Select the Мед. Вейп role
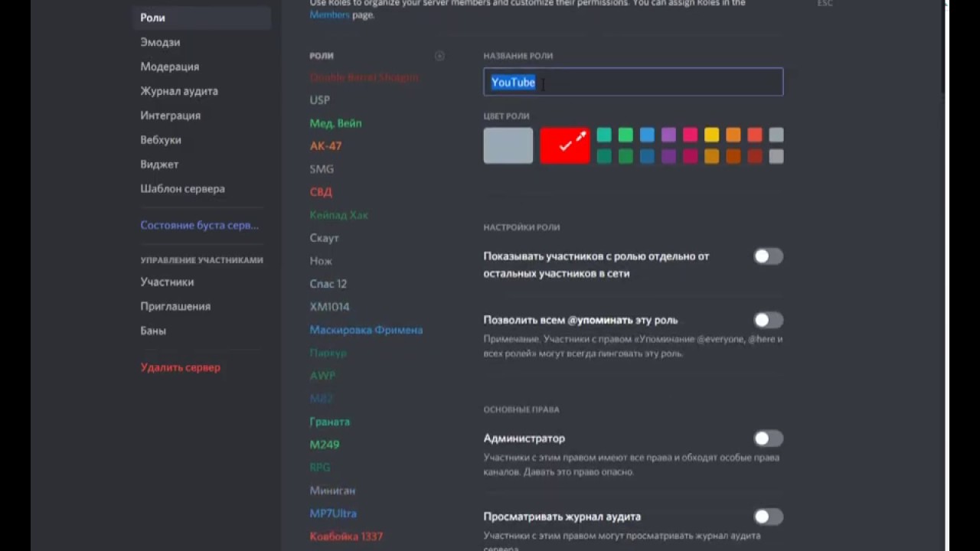980x551 pixels. click(x=335, y=123)
